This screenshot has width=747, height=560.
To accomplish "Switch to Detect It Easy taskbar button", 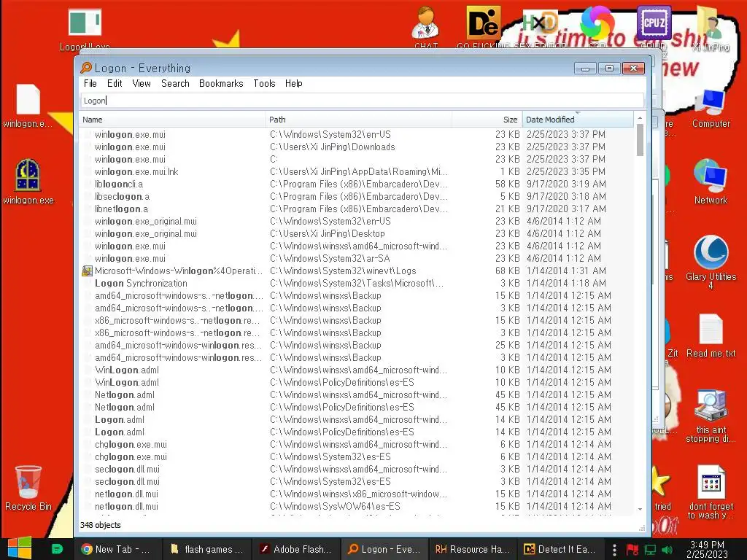I will tap(561, 549).
